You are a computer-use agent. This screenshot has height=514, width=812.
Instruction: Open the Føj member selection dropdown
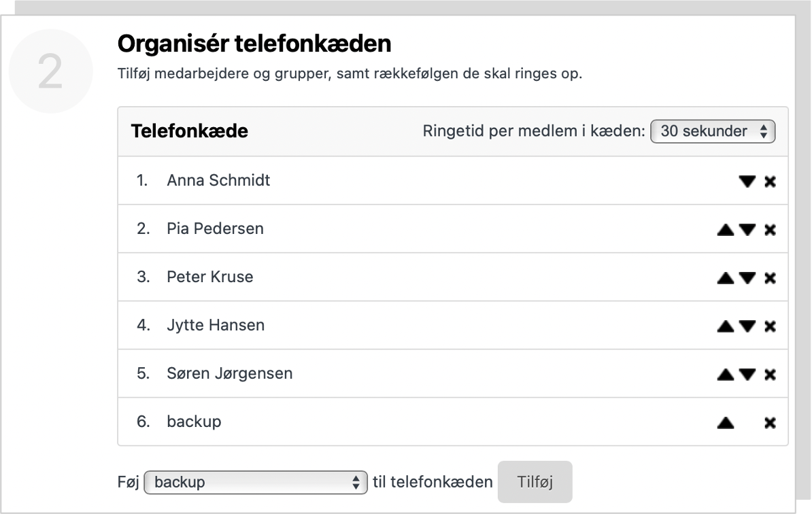point(256,481)
